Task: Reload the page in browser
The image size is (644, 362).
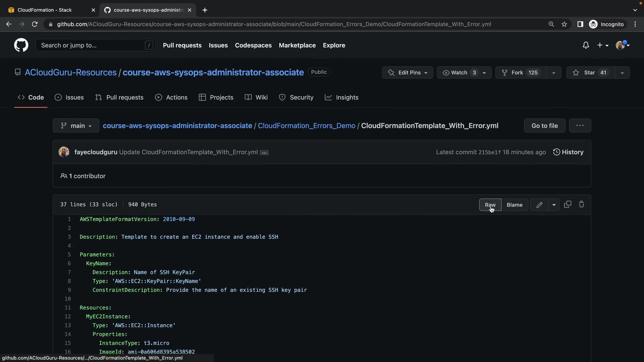Action: click(x=35, y=24)
